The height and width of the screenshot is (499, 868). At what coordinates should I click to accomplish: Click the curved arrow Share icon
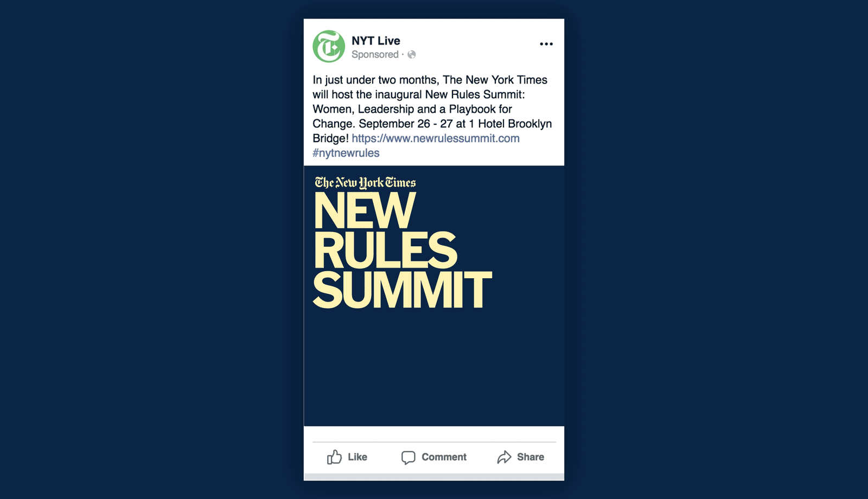505,457
